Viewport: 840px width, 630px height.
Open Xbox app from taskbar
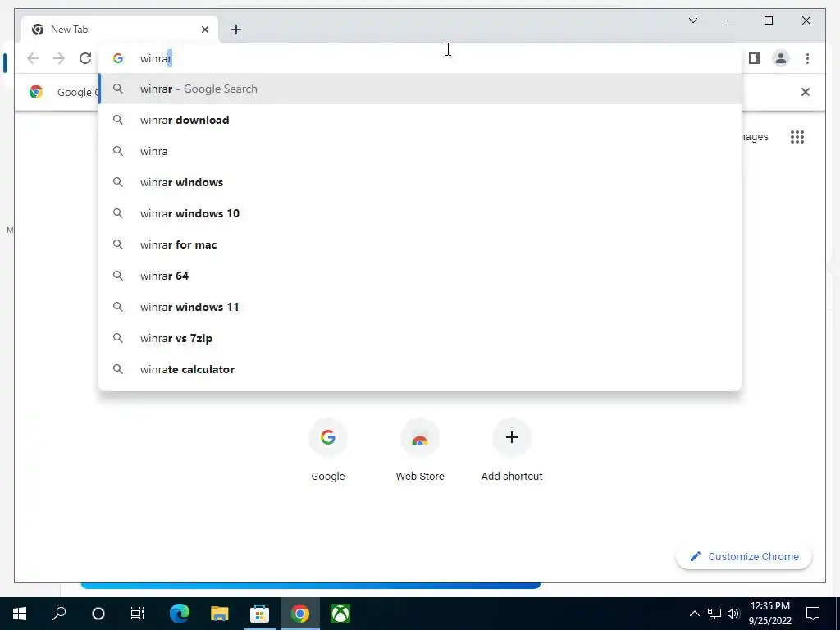tap(340, 614)
